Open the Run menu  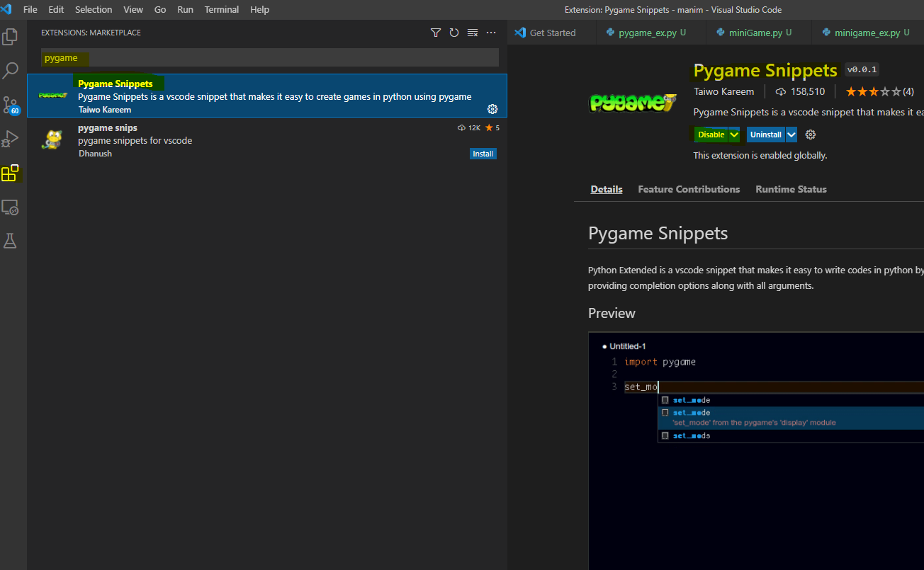pos(185,9)
